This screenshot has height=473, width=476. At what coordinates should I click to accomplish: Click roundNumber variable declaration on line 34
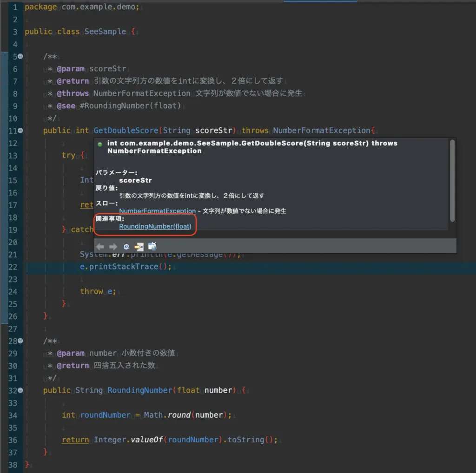(105, 415)
